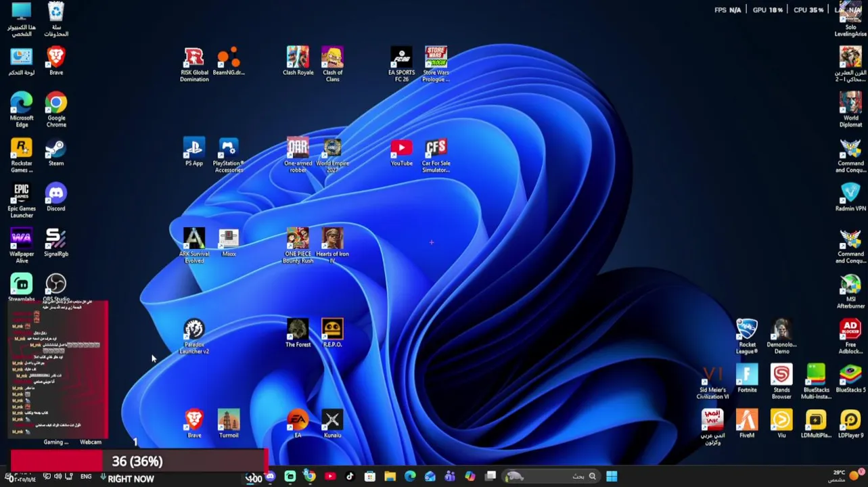The width and height of the screenshot is (868, 487).
Task: Select Sid Meier's Civilization VI icon
Action: tap(712, 382)
